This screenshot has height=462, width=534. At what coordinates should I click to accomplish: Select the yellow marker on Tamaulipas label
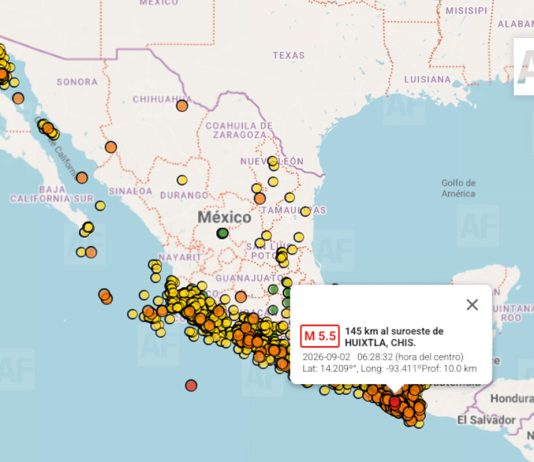(x=305, y=211)
